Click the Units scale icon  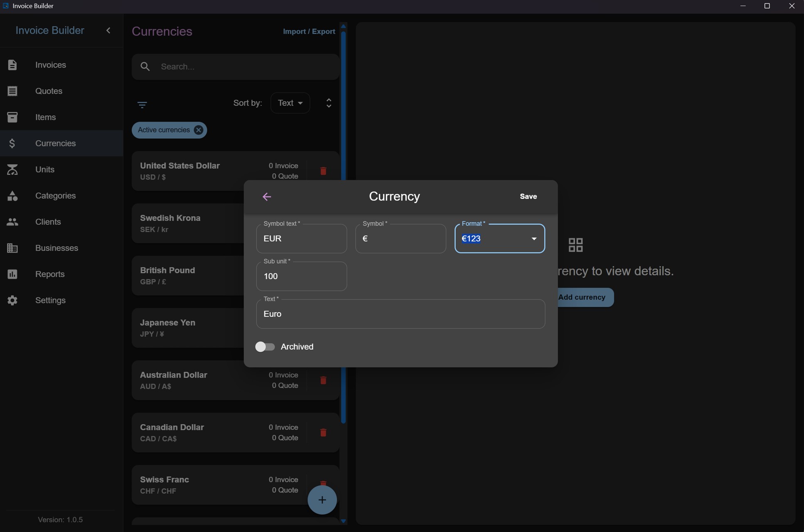12,169
